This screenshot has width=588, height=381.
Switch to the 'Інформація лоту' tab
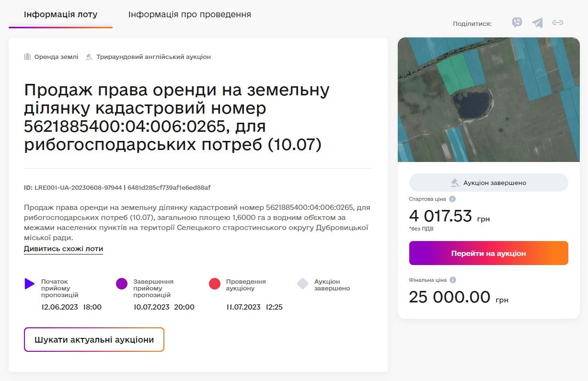pos(60,14)
